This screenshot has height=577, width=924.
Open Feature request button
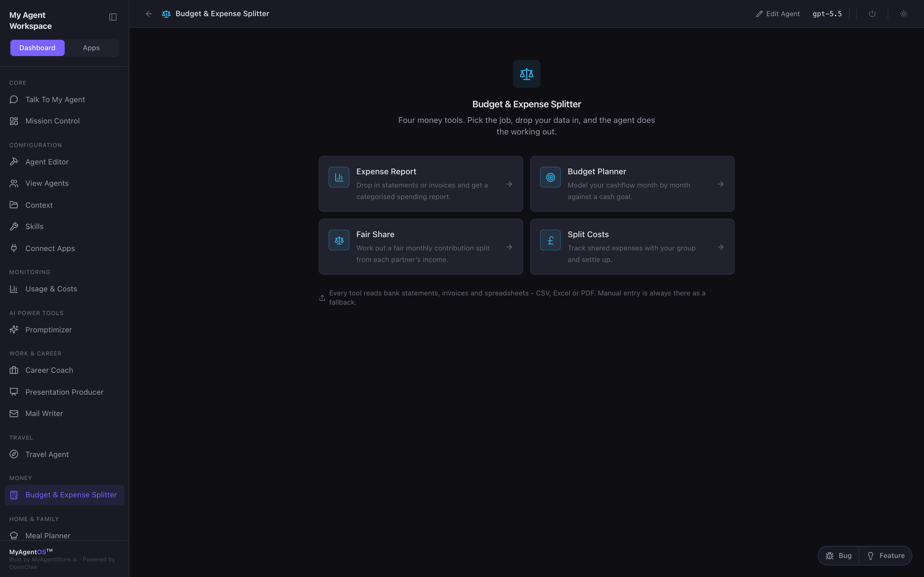[x=886, y=556]
